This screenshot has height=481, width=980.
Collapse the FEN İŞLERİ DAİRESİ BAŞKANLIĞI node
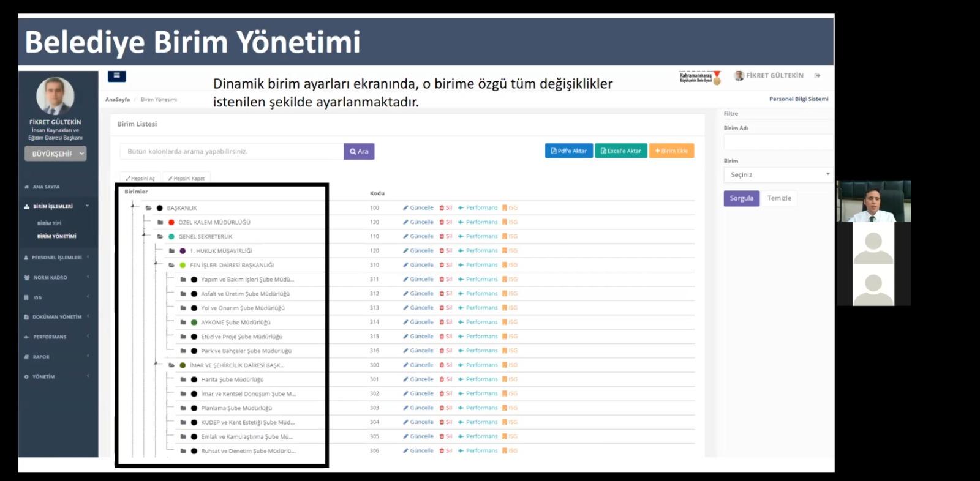point(156,264)
